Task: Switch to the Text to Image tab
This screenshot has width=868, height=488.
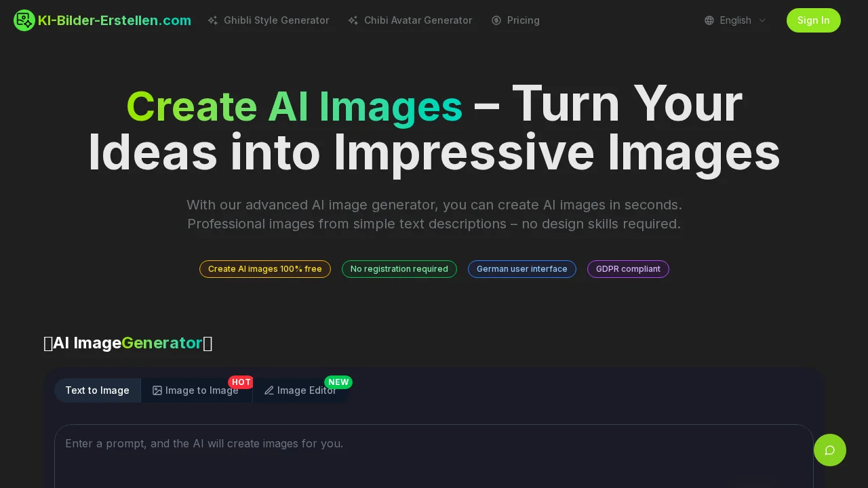Action: tap(97, 390)
